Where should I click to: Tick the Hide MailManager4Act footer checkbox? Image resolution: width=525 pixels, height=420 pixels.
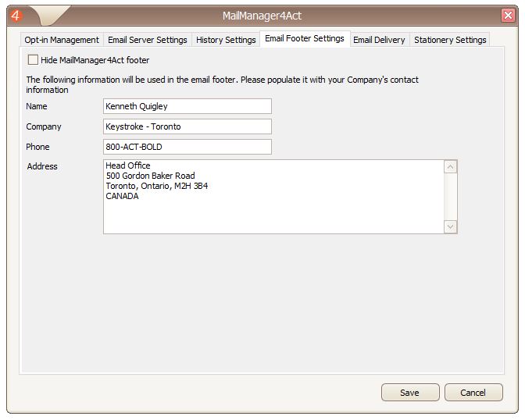click(33, 60)
